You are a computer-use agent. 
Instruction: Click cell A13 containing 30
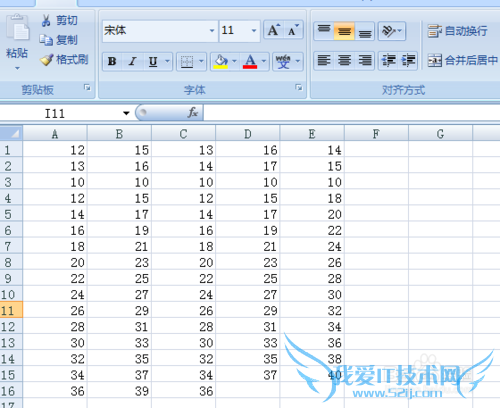point(55,343)
